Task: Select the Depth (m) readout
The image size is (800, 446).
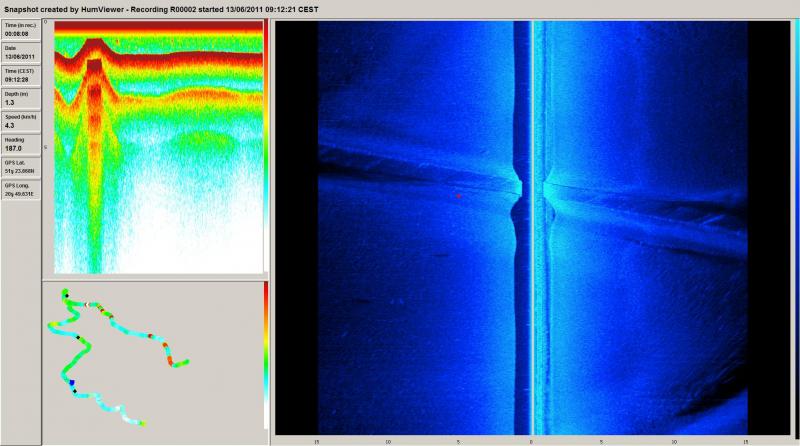Action: tap(21, 102)
